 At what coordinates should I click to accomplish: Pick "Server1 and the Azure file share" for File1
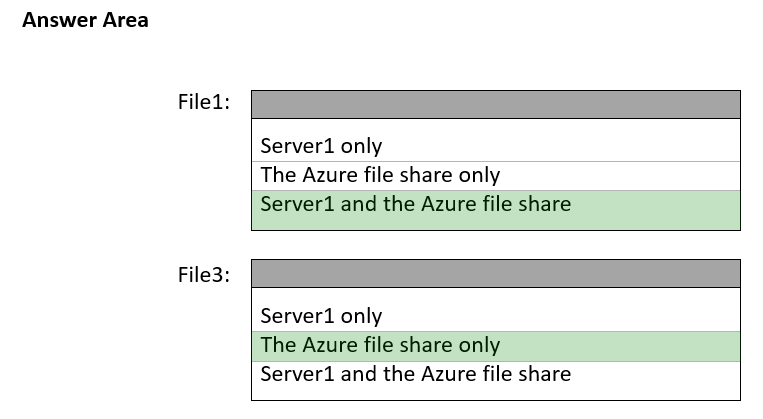(415, 205)
